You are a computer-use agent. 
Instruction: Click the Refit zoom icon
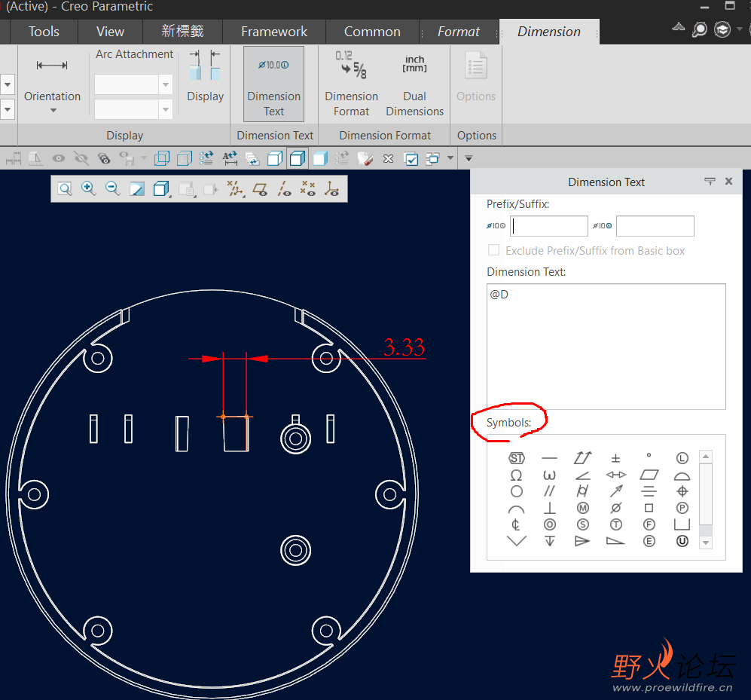tap(65, 189)
